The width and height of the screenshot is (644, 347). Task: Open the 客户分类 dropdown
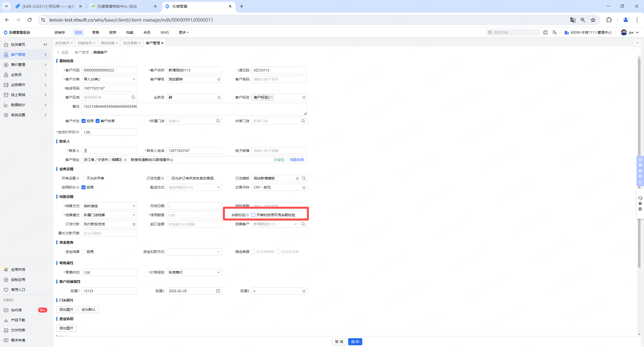109,79
